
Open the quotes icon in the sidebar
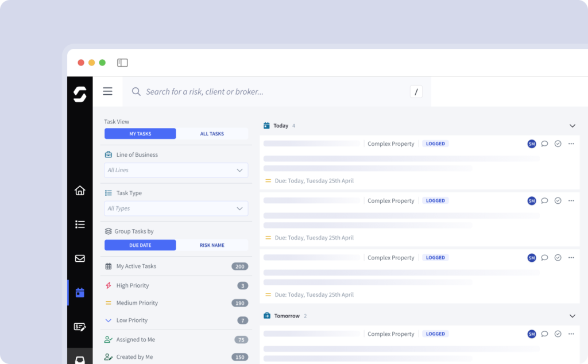coord(80,327)
